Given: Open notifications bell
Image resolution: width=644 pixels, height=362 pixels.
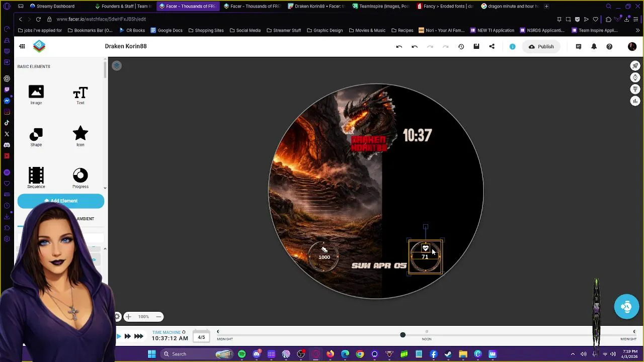Looking at the screenshot, I should [594, 47].
